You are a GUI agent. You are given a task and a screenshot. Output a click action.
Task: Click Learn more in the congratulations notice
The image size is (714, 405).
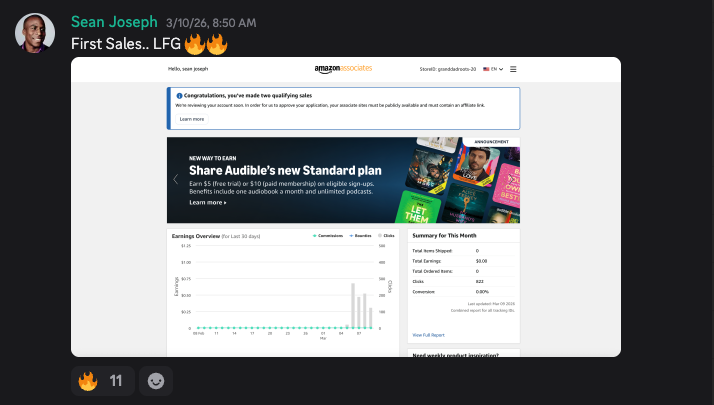click(x=192, y=119)
